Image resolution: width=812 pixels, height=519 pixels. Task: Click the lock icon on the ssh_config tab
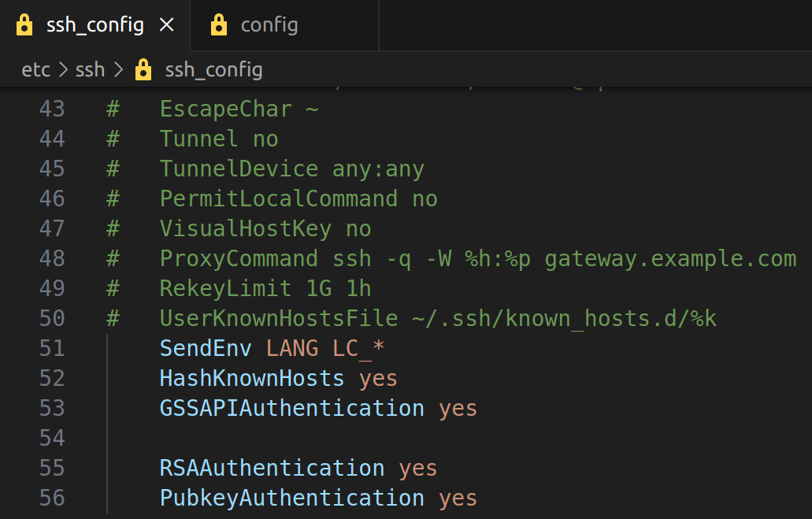[x=25, y=25]
